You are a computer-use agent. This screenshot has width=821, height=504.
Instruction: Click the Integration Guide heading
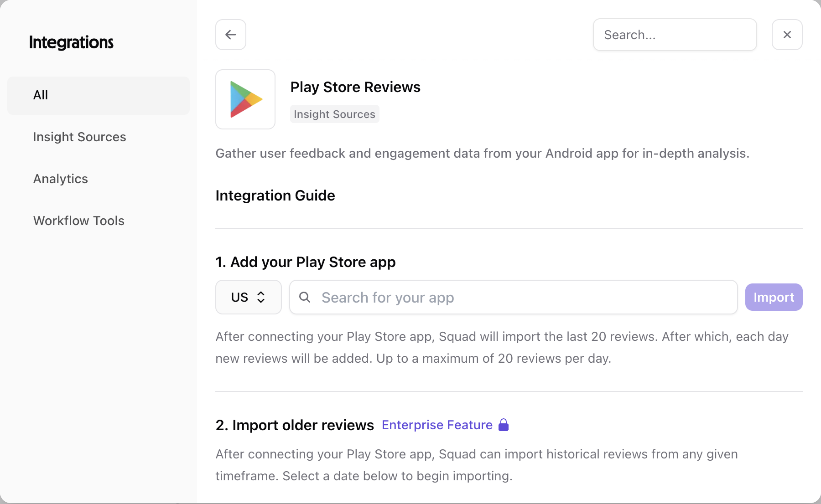pos(275,195)
